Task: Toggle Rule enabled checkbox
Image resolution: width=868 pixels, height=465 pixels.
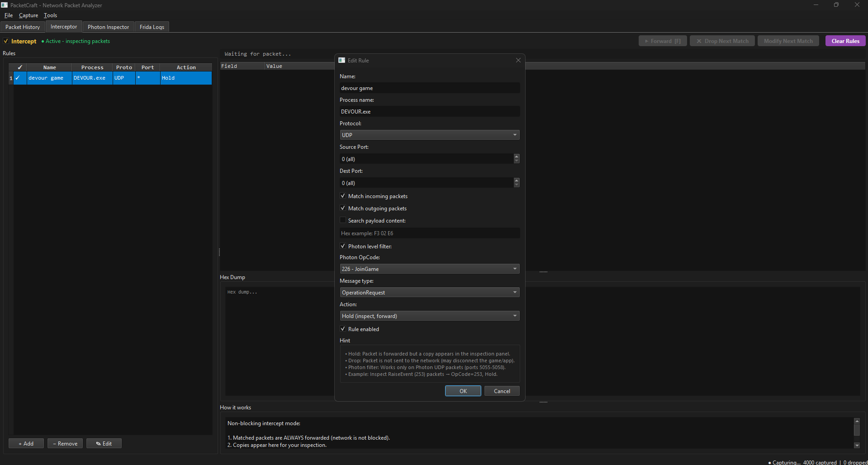Action: 343,329
